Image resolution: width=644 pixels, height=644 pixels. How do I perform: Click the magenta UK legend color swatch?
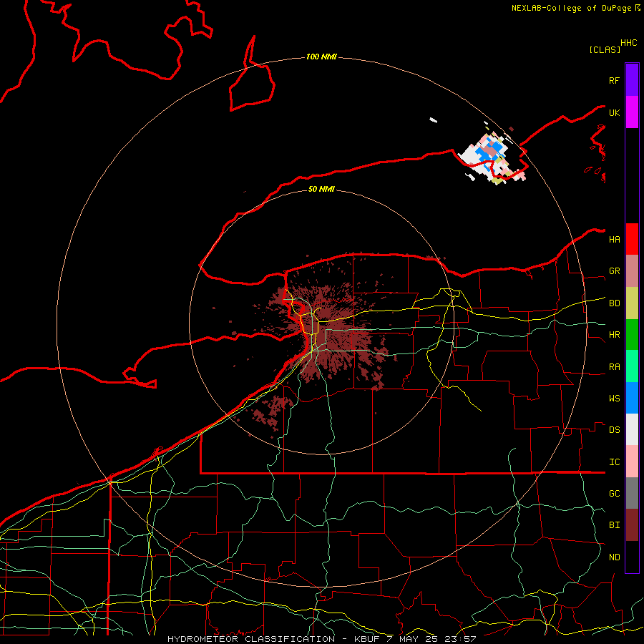(632, 112)
